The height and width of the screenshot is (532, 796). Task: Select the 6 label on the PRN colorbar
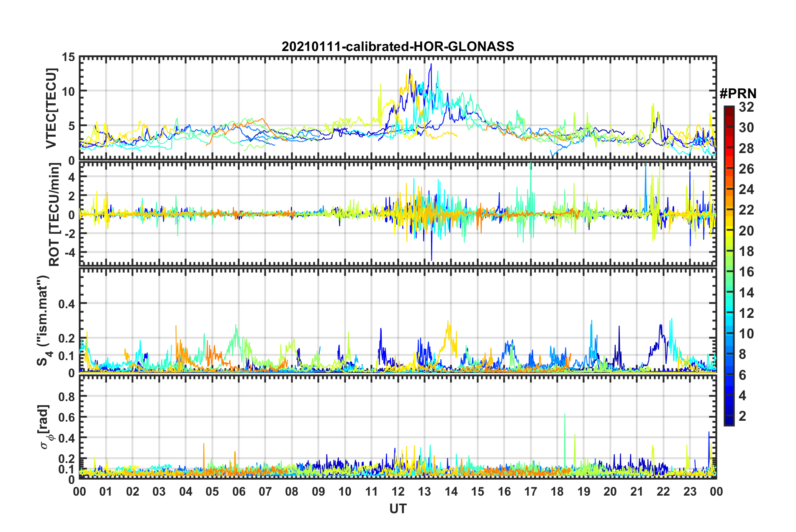(742, 375)
